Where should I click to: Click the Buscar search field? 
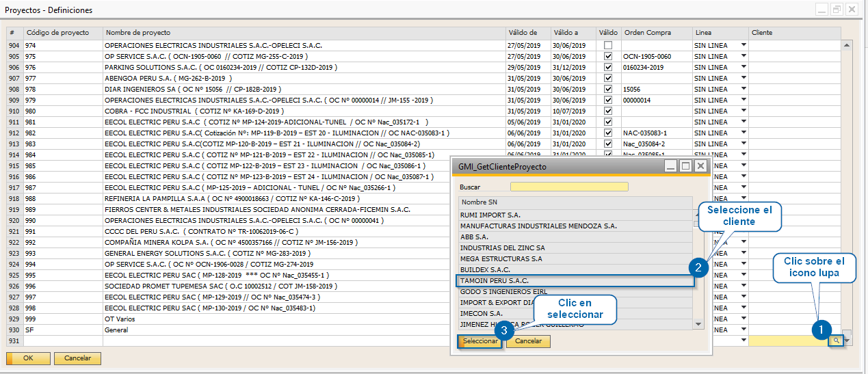click(x=569, y=187)
